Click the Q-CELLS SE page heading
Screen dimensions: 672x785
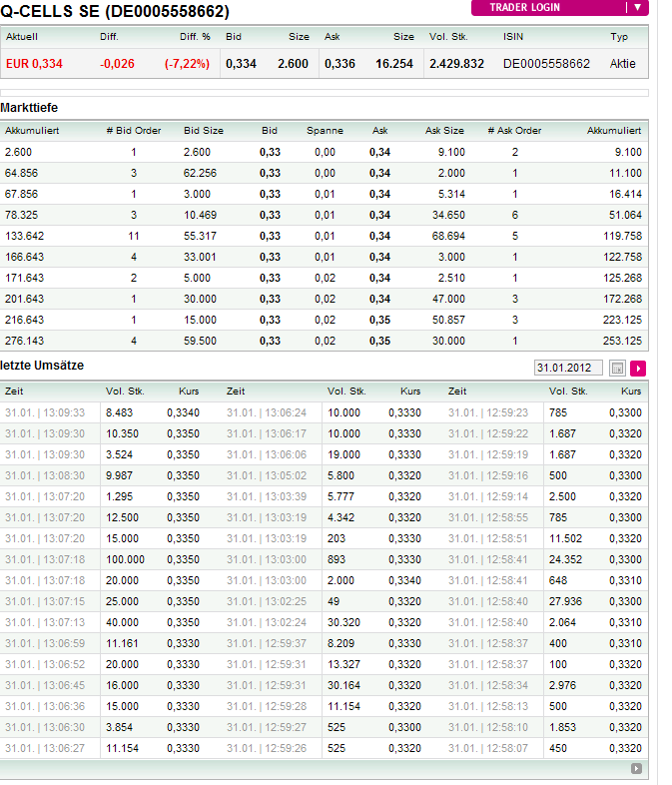point(115,12)
